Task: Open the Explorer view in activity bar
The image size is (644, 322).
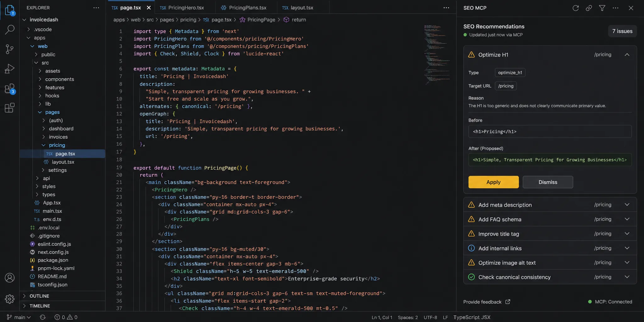Action: [x=10, y=10]
